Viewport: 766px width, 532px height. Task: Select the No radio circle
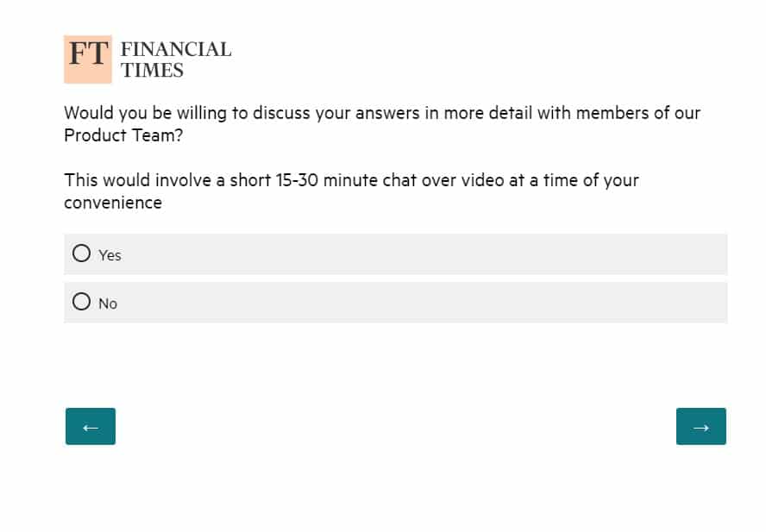pyautogui.click(x=82, y=302)
